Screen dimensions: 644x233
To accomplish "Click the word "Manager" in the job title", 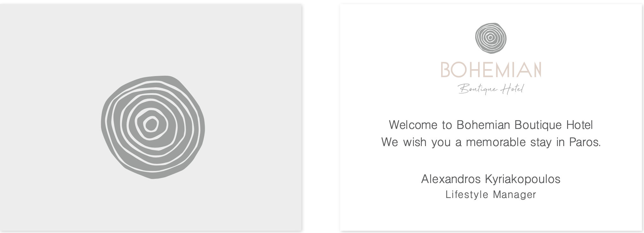I will tap(514, 194).
